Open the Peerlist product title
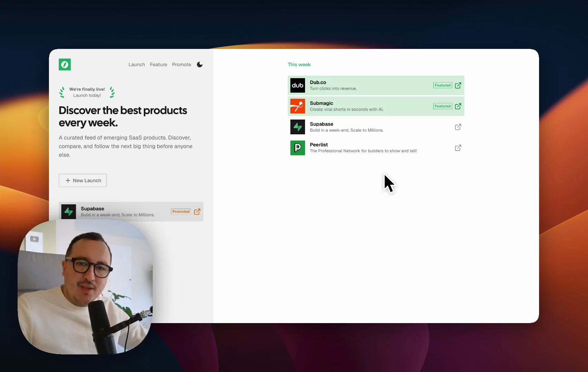This screenshot has width=588, height=372. (319, 145)
